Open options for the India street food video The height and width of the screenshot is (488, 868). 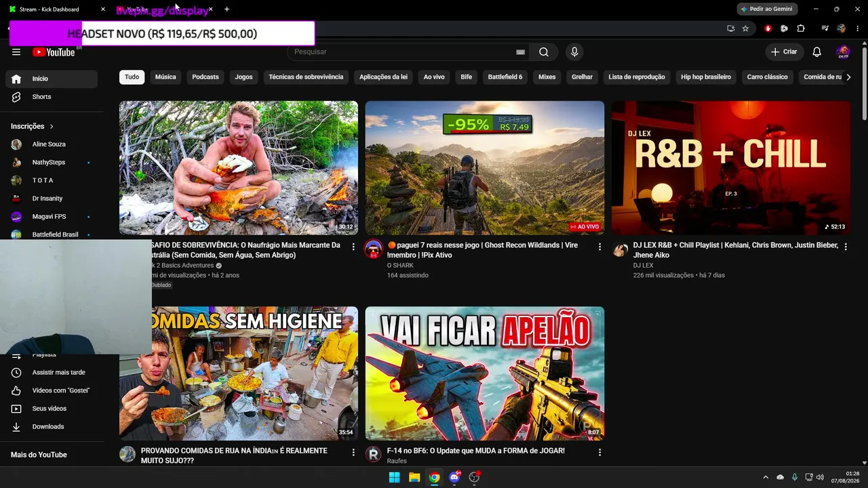(x=353, y=452)
